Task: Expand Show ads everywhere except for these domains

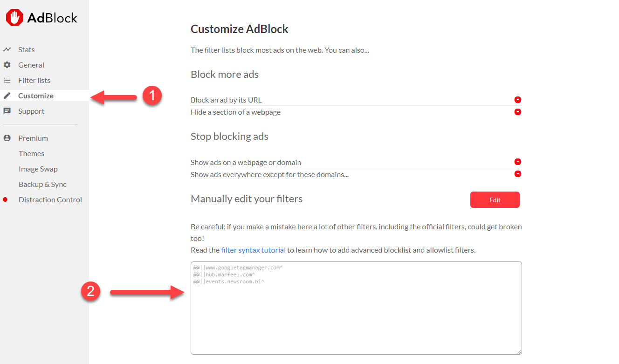Action: tap(517, 174)
